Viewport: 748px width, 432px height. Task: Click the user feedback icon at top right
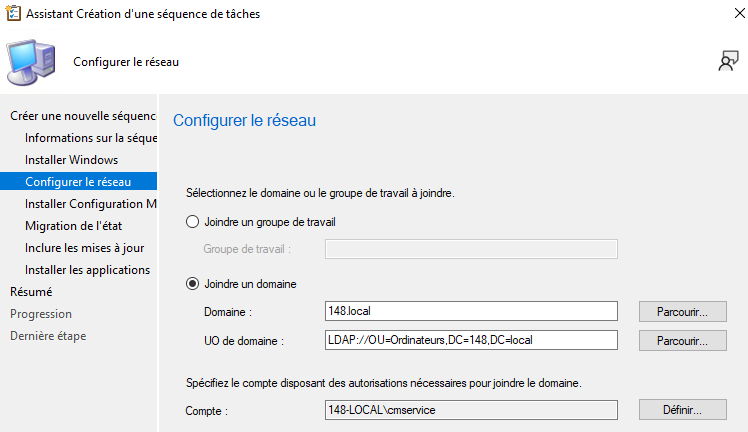(727, 61)
